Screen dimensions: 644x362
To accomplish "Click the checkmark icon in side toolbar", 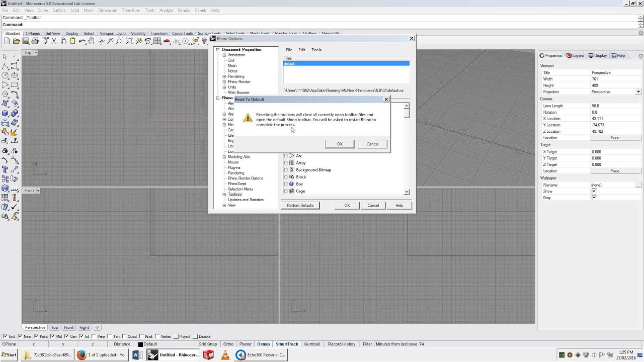I will coord(15,207).
